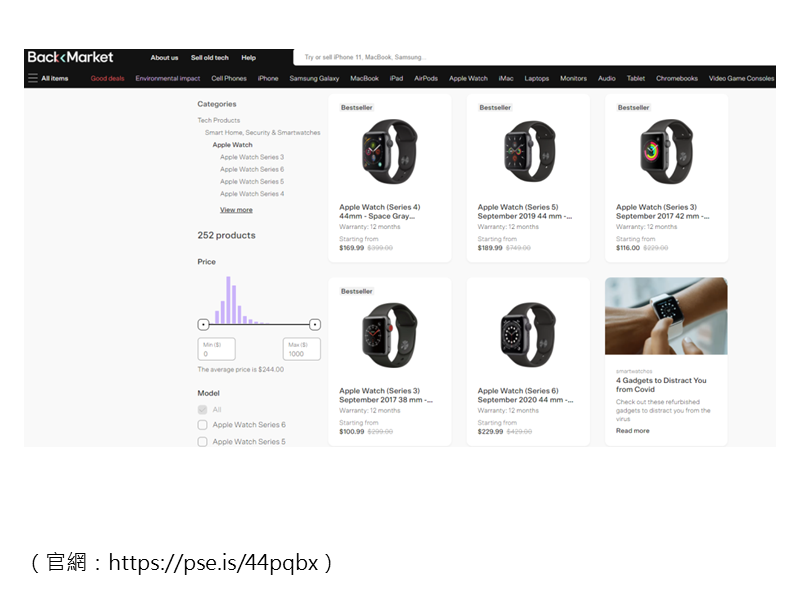Image resolution: width=786 pixels, height=591 pixels.
Task: Open Tablet category
Action: click(x=636, y=78)
